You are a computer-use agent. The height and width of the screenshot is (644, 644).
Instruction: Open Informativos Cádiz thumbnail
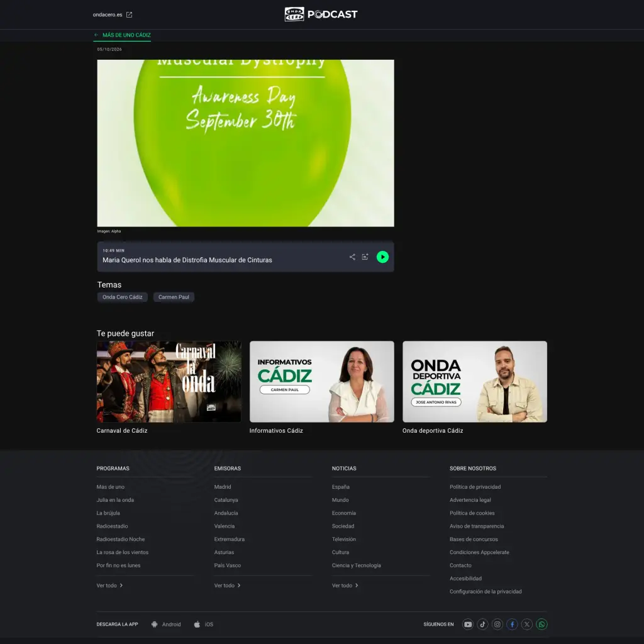[322, 382]
